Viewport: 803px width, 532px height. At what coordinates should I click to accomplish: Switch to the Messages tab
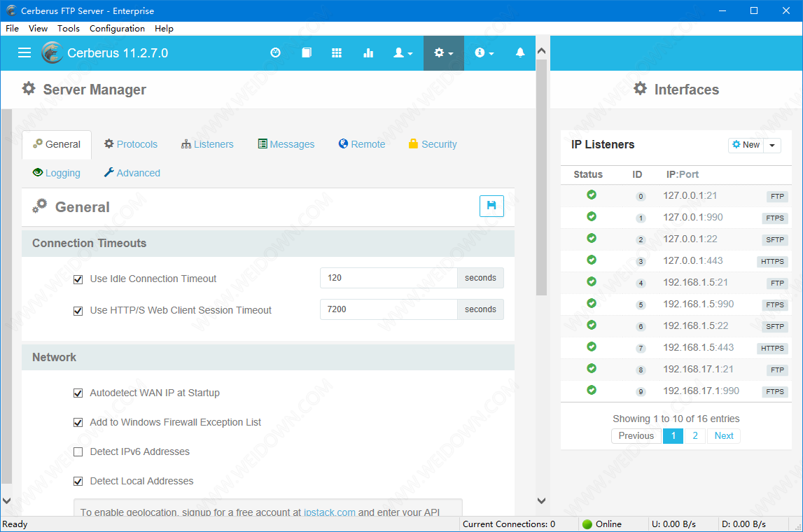(286, 144)
